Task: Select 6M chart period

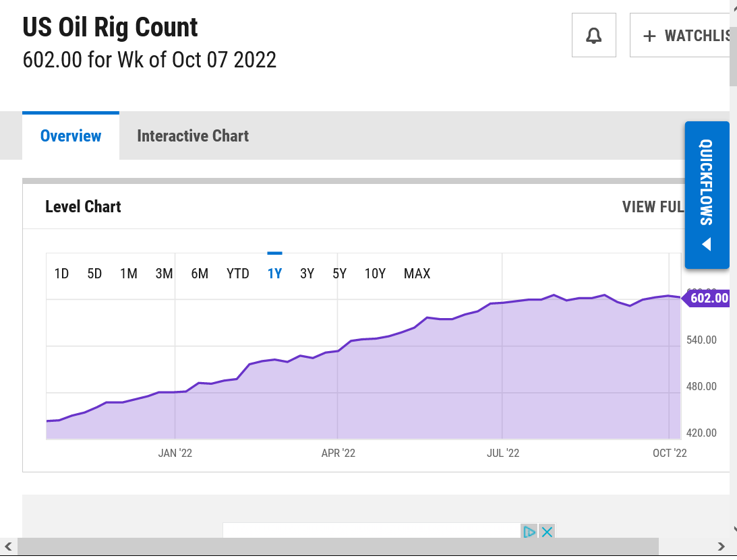Action: [200, 274]
